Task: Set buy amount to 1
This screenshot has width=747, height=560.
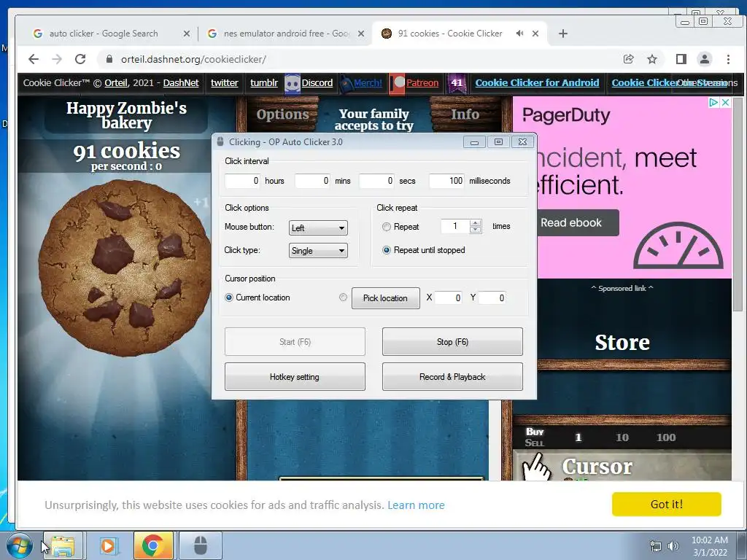Action: [578, 437]
